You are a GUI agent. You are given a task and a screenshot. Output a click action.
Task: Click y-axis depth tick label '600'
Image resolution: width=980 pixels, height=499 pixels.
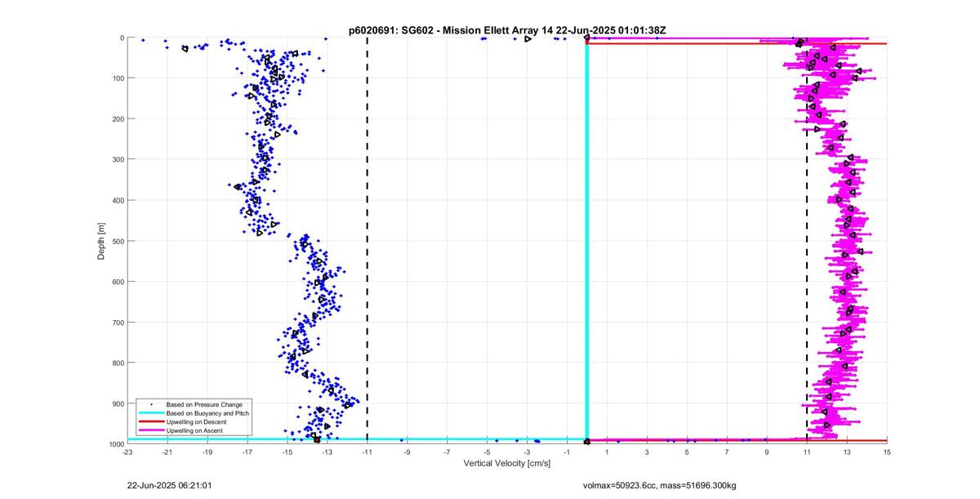point(118,282)
